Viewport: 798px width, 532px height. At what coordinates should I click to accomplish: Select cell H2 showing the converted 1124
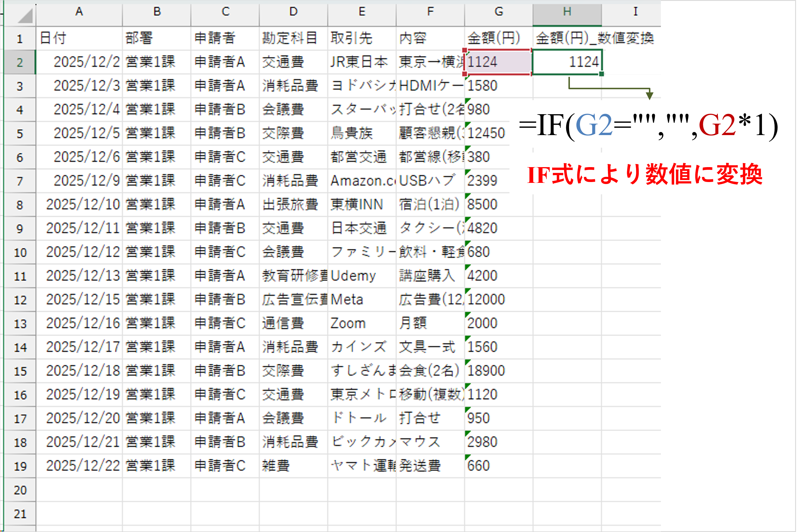(x=567, y=62)
